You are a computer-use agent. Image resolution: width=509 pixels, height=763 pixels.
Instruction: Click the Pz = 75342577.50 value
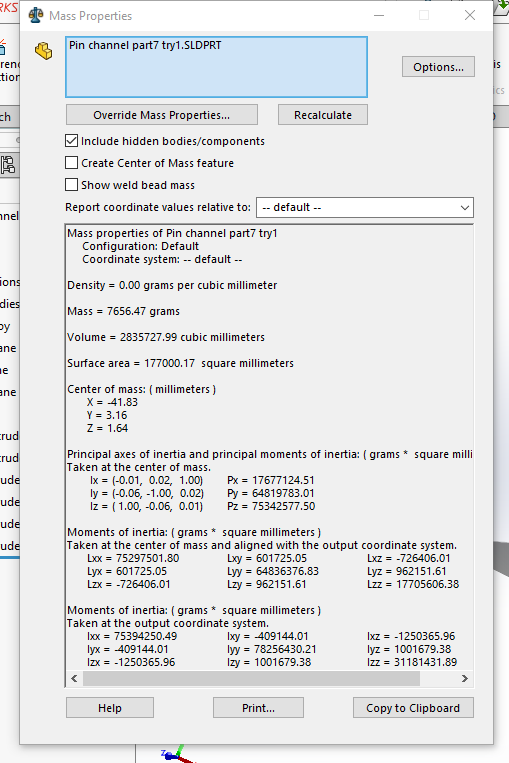(271, 507)
